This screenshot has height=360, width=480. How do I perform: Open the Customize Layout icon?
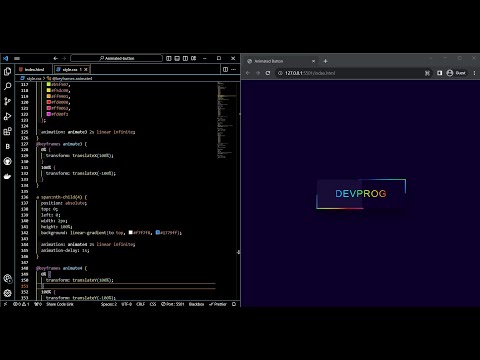tap(194, 58)
